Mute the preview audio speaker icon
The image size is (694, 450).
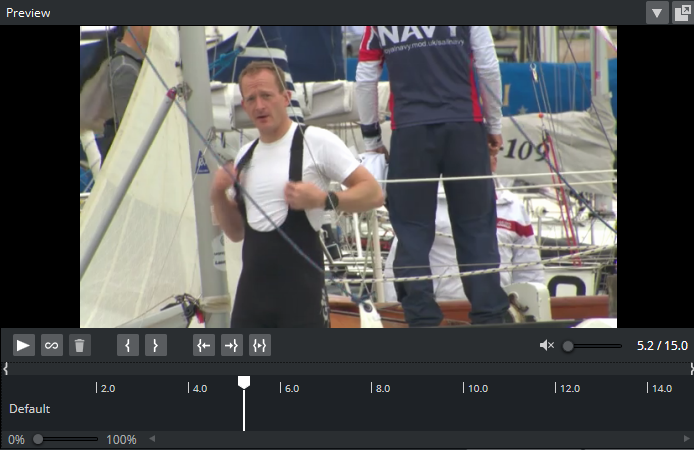click(546, 346)
